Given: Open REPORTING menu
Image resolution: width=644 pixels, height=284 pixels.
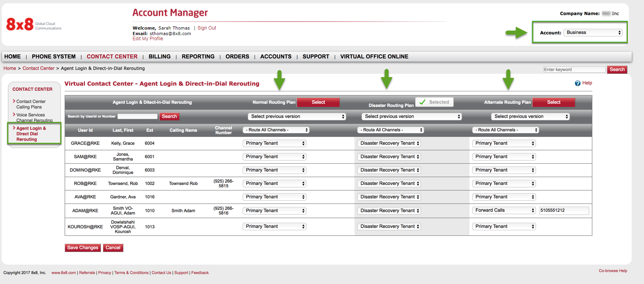Looking at the screenshot, I should (x=198, y=57).
